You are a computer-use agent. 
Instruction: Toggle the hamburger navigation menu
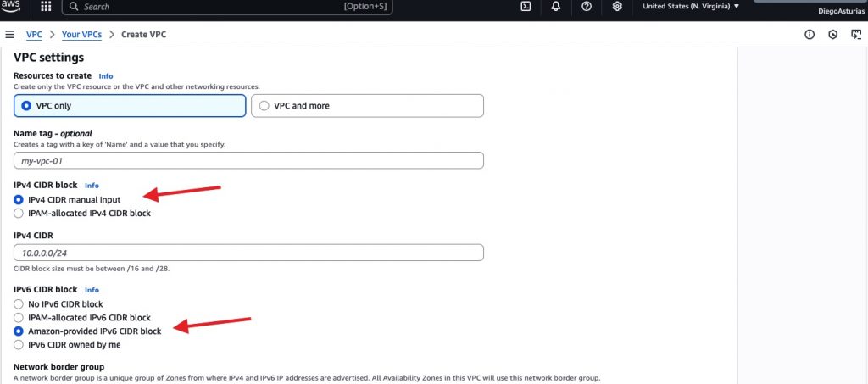9,35
